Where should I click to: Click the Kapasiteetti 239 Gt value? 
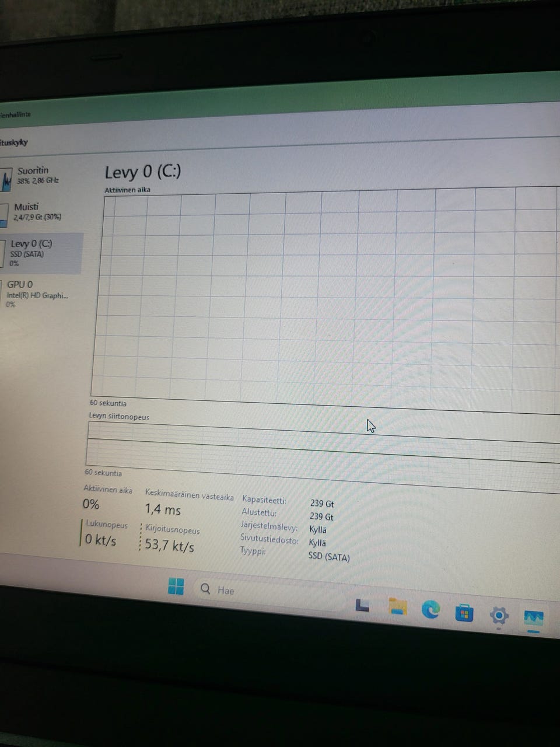(x=322, y=503)
